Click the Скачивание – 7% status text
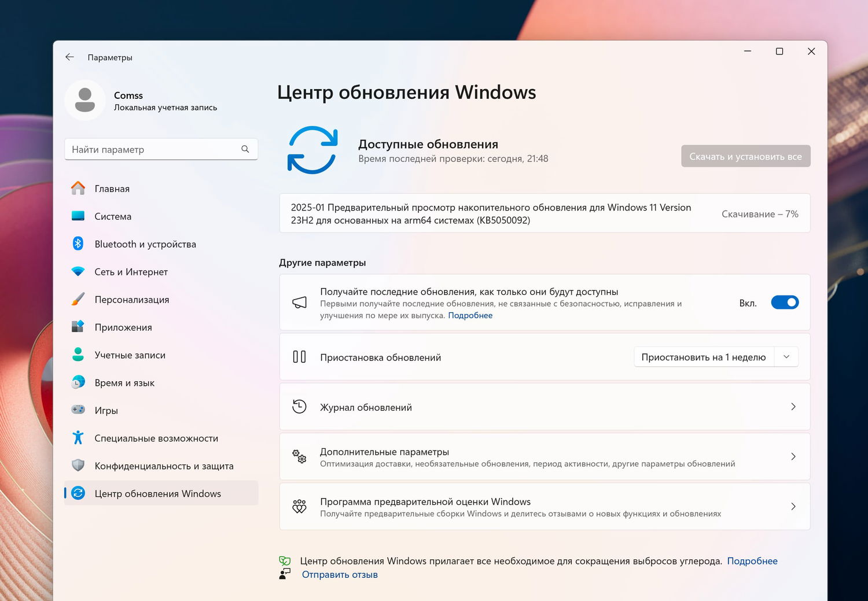The image size is (868, 601). point(760,214)
